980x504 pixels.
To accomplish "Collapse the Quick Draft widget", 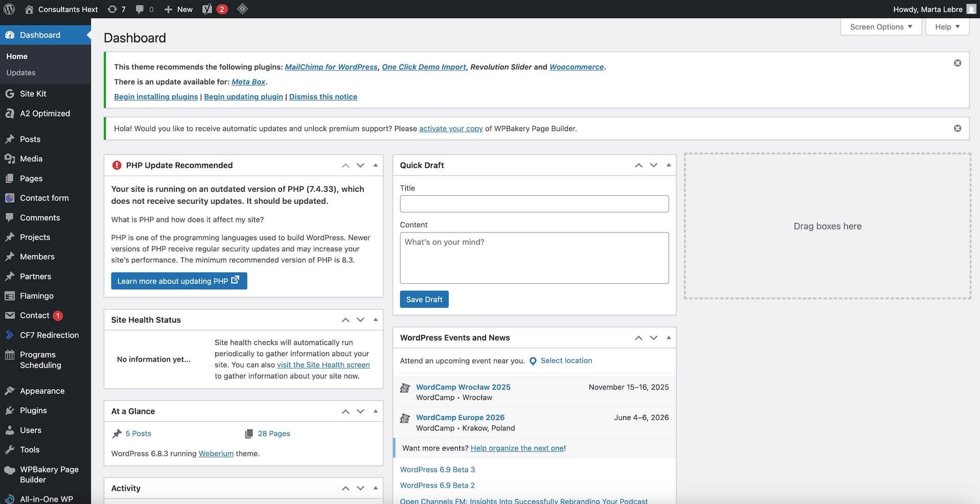I will click(669, 165).
